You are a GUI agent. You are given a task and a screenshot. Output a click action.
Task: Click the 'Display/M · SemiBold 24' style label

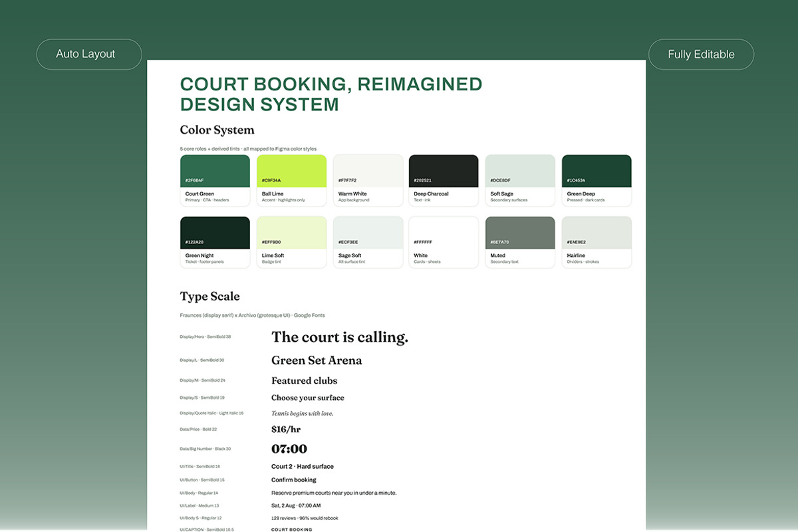203,380
